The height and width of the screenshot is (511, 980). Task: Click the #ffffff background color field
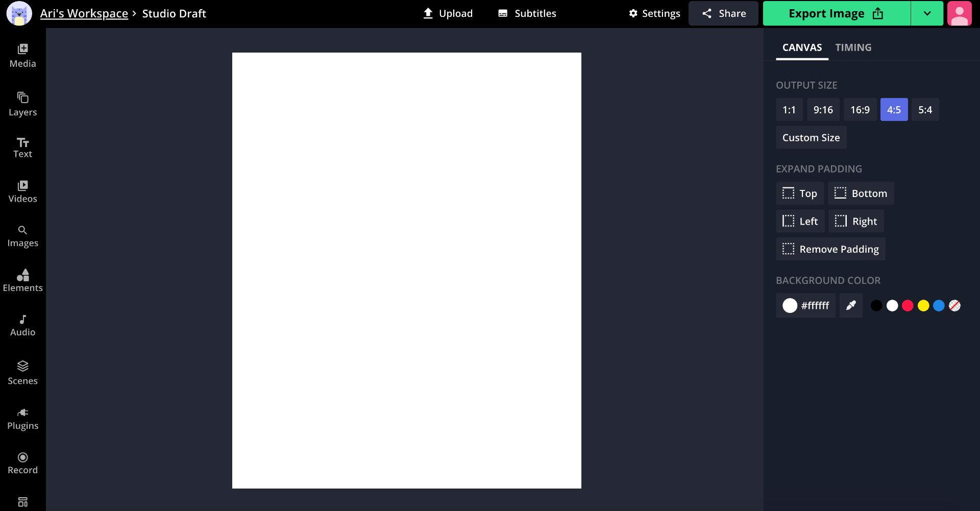[806, 305]
